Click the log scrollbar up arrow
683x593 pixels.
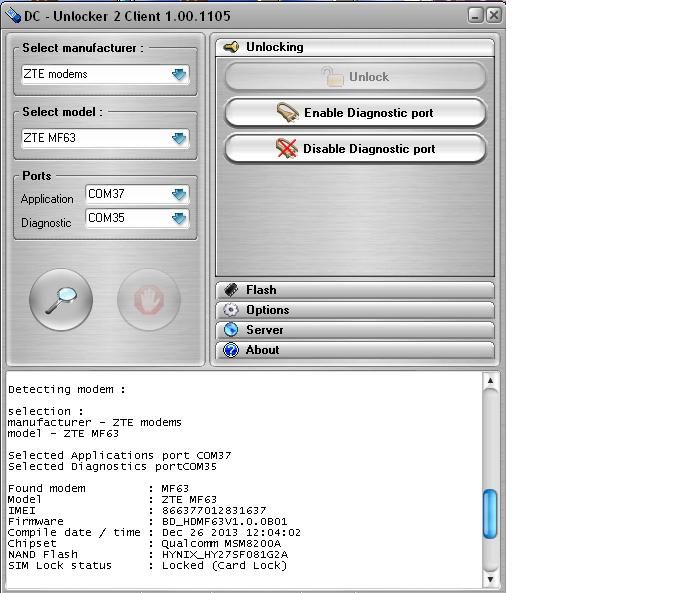490,381
